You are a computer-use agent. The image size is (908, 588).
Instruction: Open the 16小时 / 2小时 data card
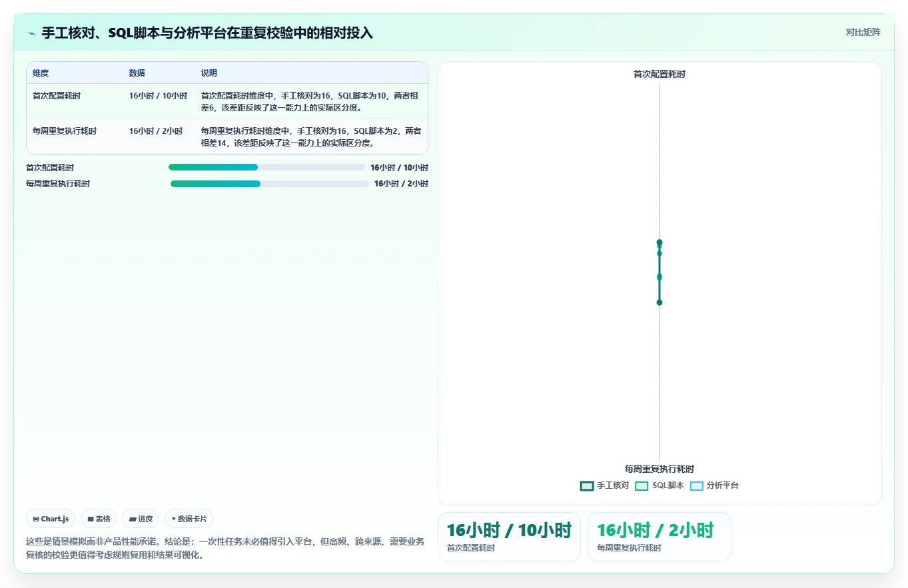660,537
